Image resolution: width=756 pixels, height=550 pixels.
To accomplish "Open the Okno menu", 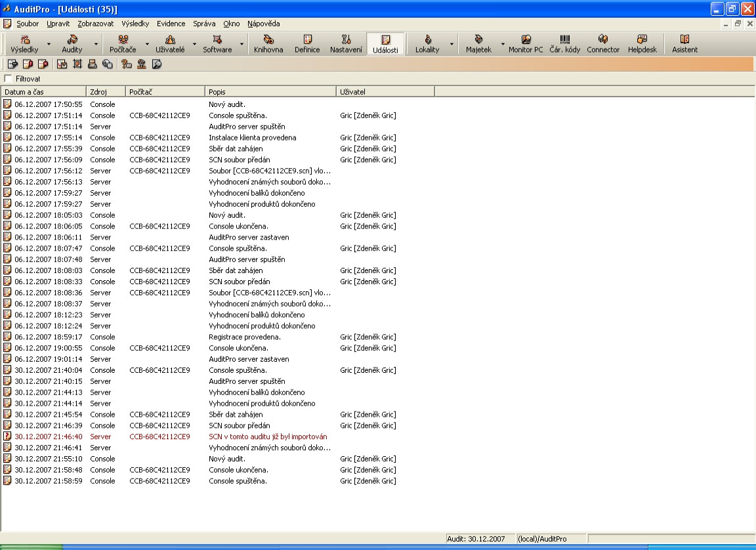I will [x=232, y=24].
